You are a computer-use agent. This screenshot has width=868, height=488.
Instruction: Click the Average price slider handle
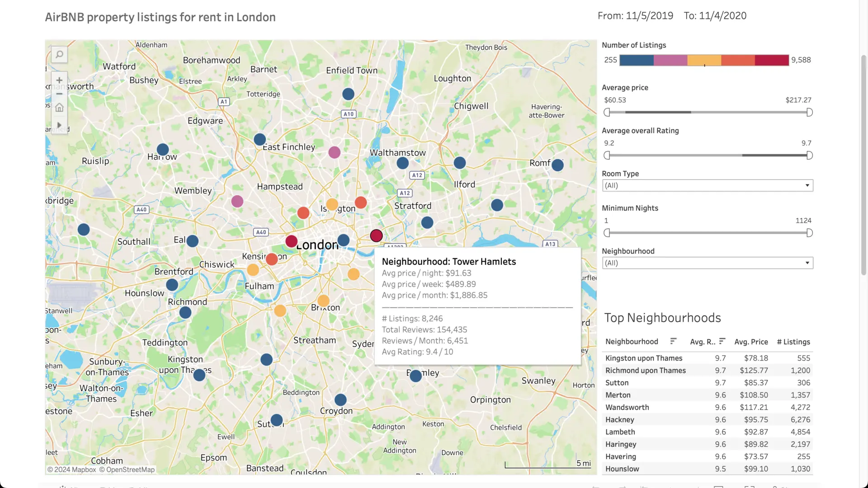pyautogui.click(x=607, y=112)
